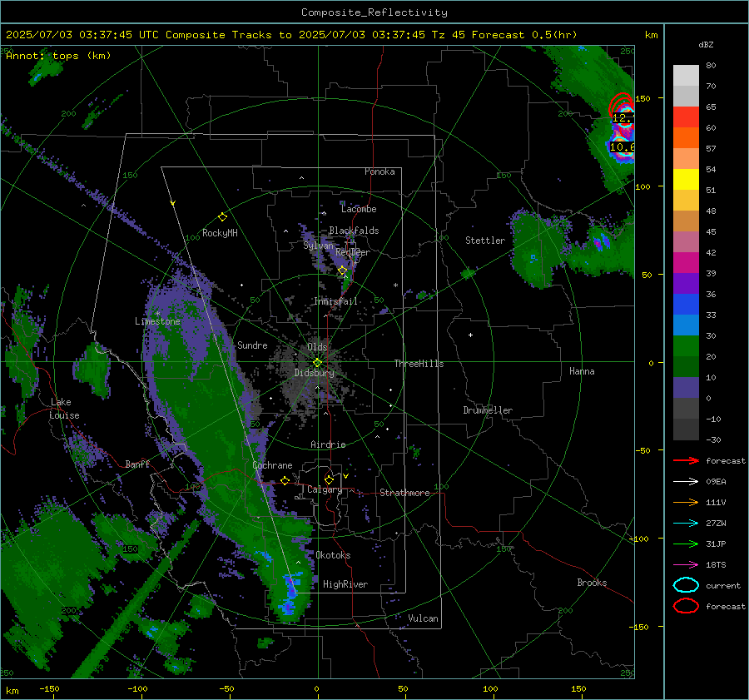Click the Composite_Reflectivity title
Screen dimensions: 749x700
click(x=374, y=12)
